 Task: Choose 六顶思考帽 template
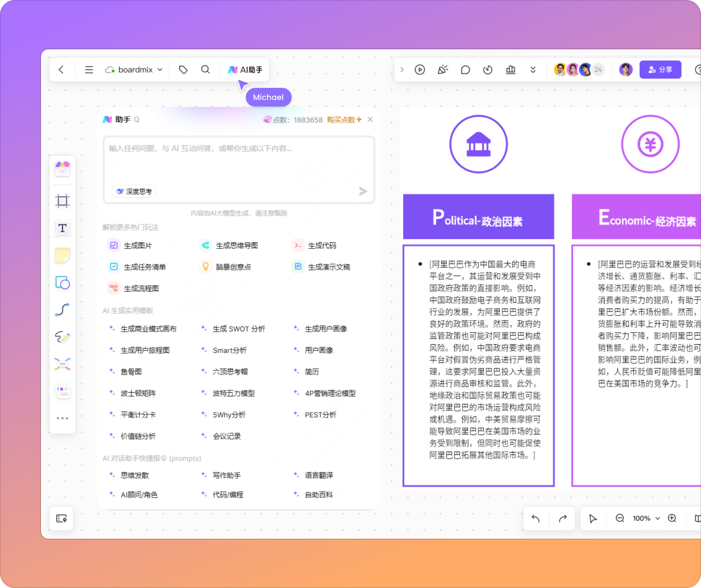[224, 372]
